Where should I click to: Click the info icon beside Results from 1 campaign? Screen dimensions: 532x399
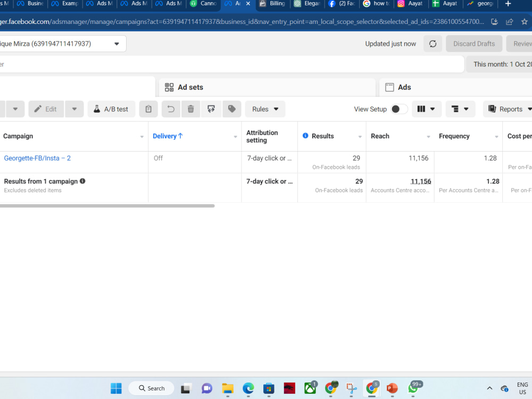pos(82,181)
